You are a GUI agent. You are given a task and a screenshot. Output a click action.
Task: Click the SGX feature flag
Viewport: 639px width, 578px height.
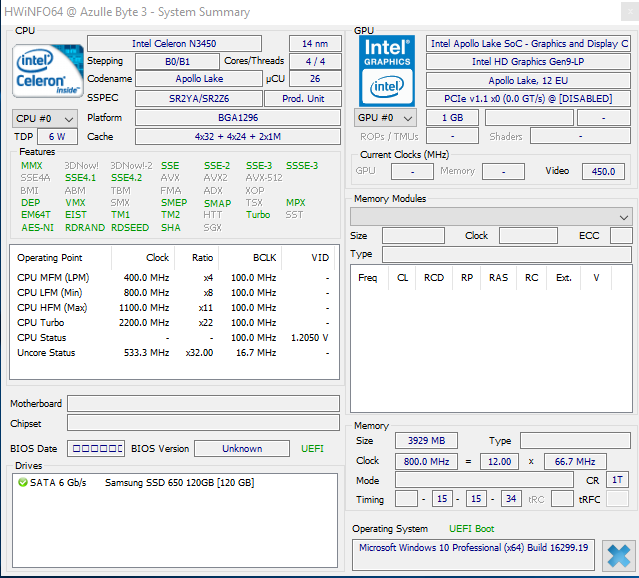coord(212,227)
